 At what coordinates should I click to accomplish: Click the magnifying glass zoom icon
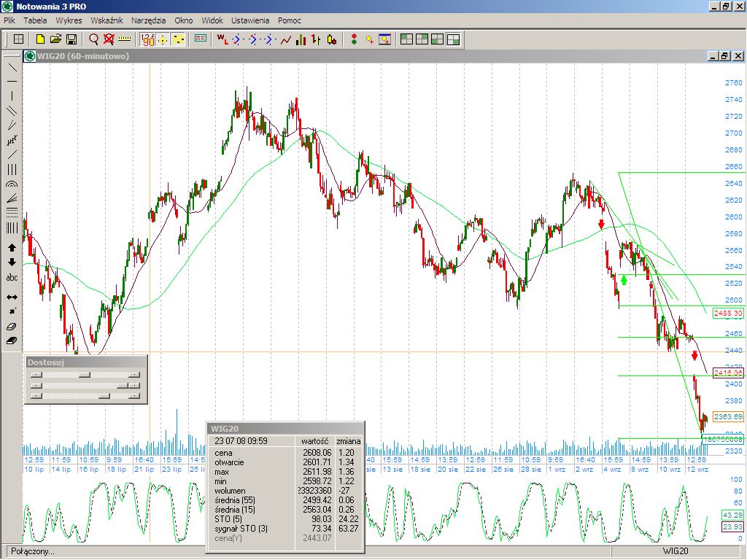click(x=93, y=39)
